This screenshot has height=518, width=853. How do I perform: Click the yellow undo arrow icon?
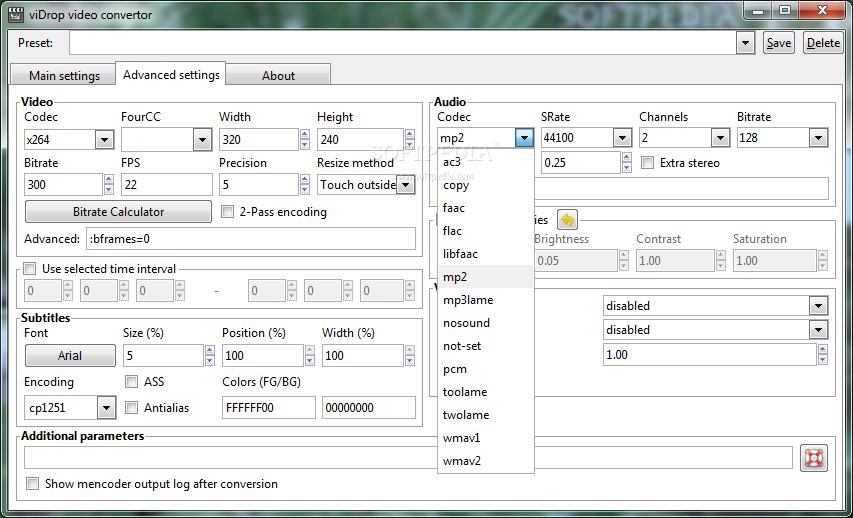click(567, 220)
